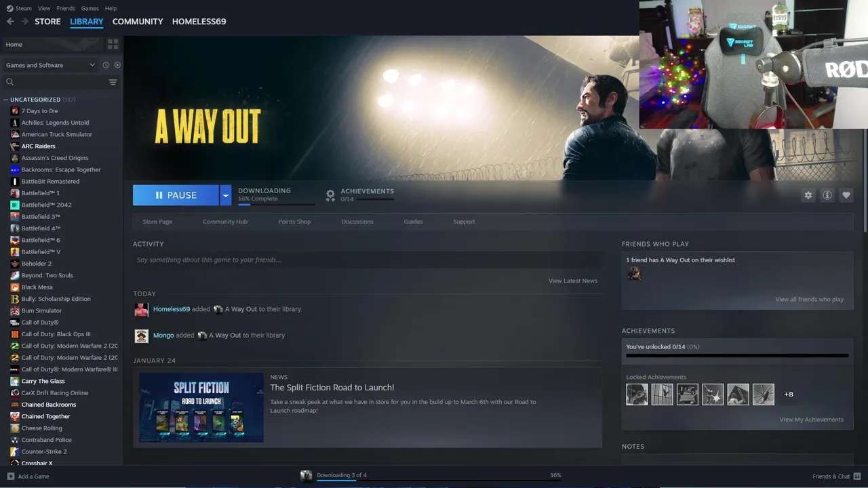868x488 pixels.
Task: Go back with the left arrow
Action: pyautogui.click(x=10, y=22)
